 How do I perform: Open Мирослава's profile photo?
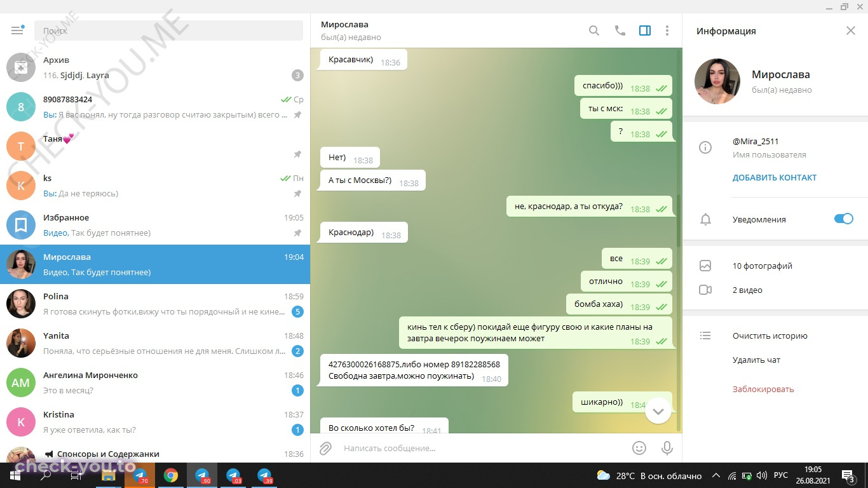pos(717,81)
